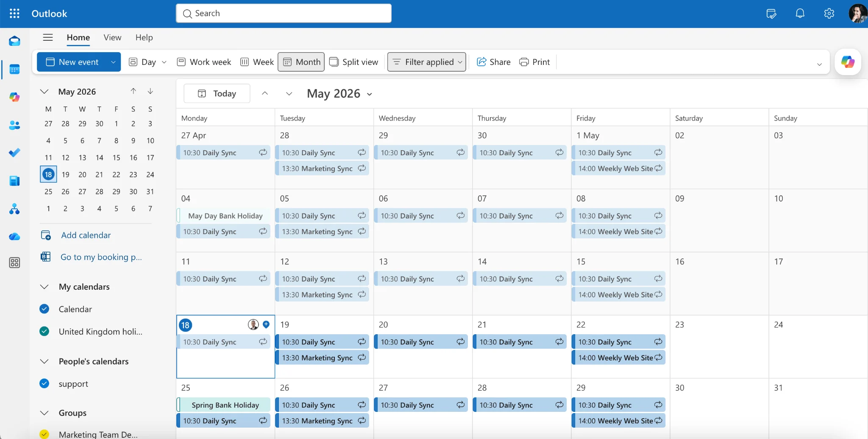Collapse People's calendars section
The height and width of the screenshot is (439, 868).
[44, 361]
